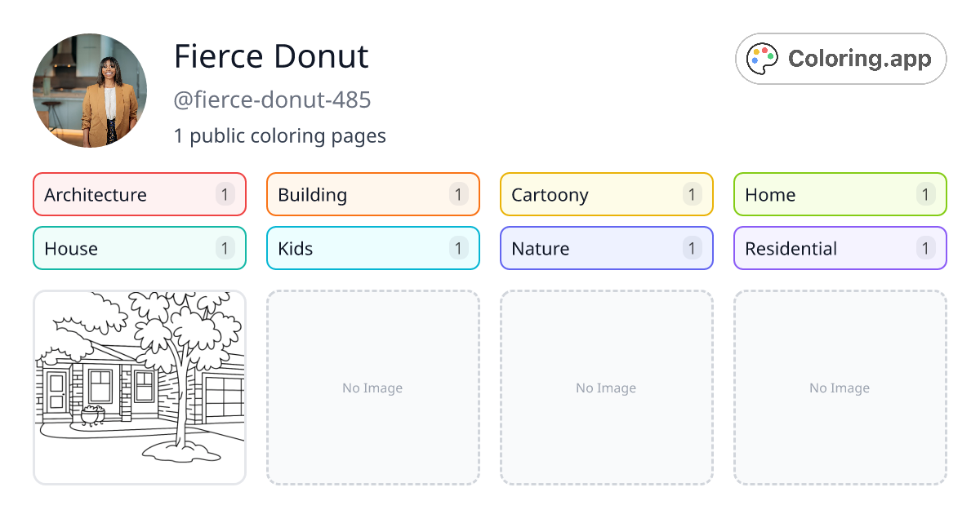Open the house and tree coloring page
This screenshot has width=980, height=514.
coord(140,388)
